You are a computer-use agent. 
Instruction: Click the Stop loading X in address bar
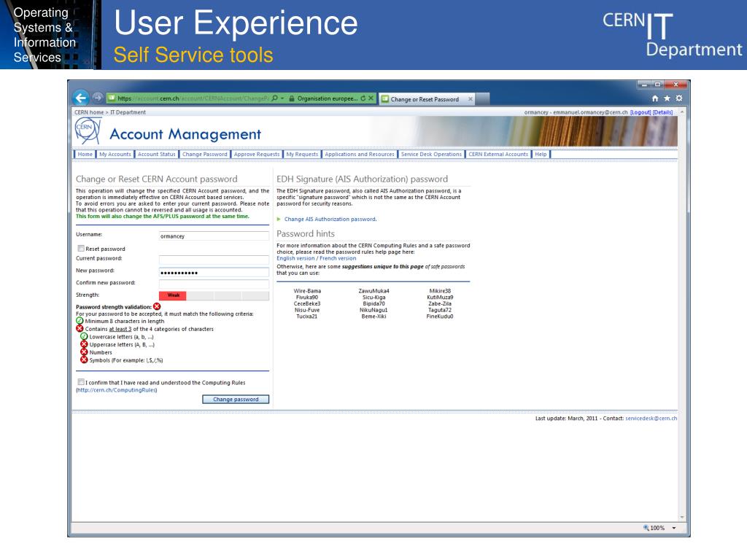[x=371, y=98]
